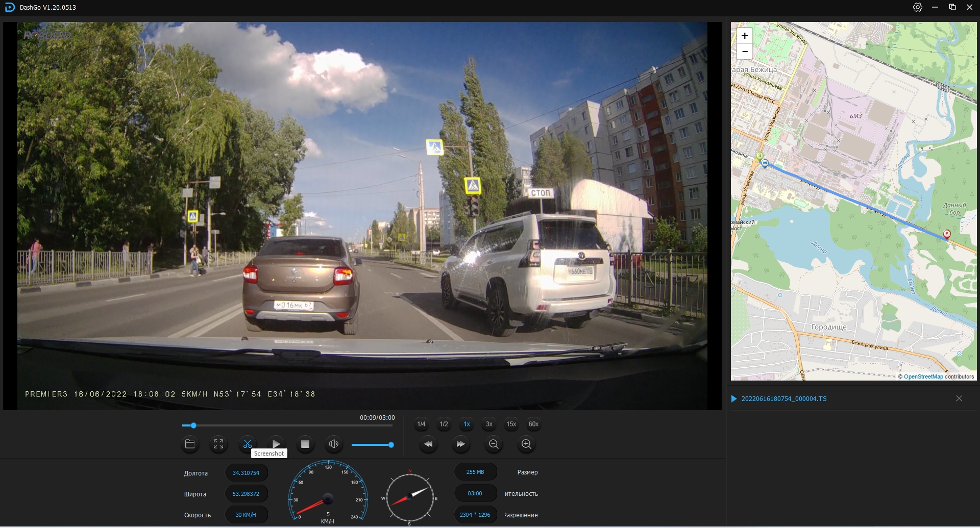Select file 20220616180754_000004.TS in playlist
This screenshot has height=528, width=980.
click(x=784, y=398)
